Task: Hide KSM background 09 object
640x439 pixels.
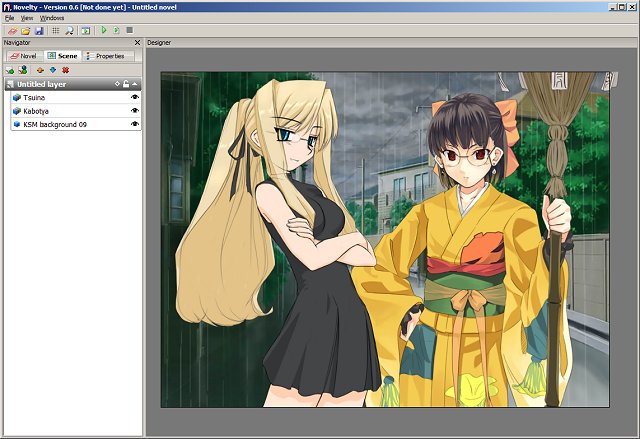Action: (x=135, y=124)
